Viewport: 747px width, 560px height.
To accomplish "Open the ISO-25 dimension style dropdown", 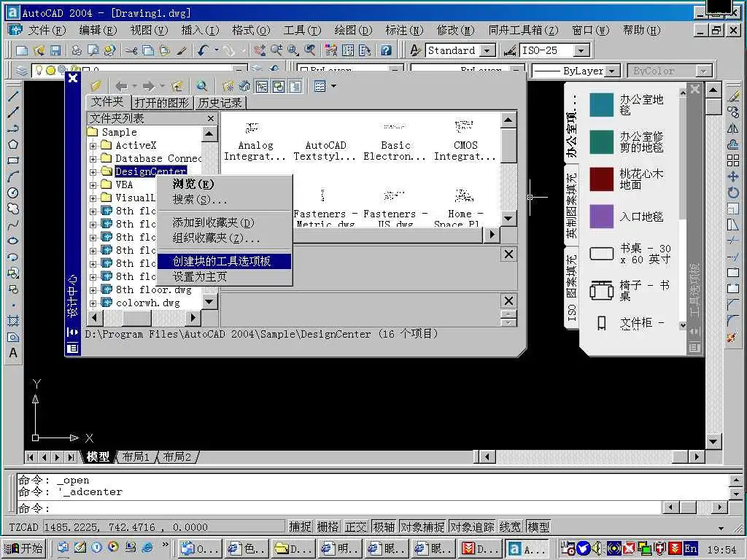I will tap(581, 50).
